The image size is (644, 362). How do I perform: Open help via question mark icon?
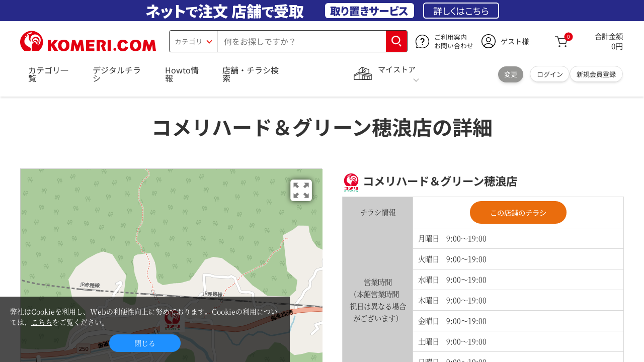click(422, 41)
